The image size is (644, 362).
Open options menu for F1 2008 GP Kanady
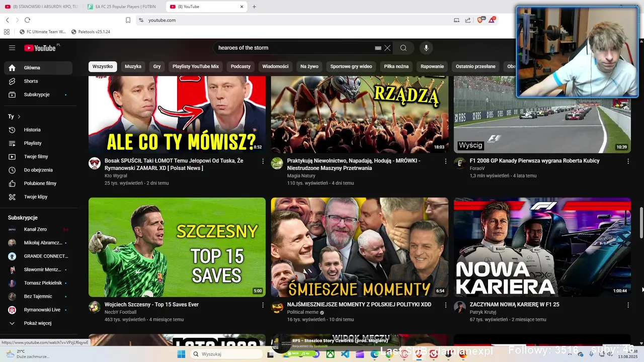(628, 161)
